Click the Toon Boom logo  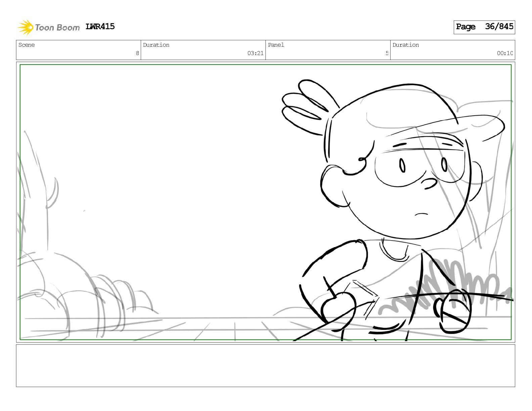pyautogui.click(x=48, y=27)
